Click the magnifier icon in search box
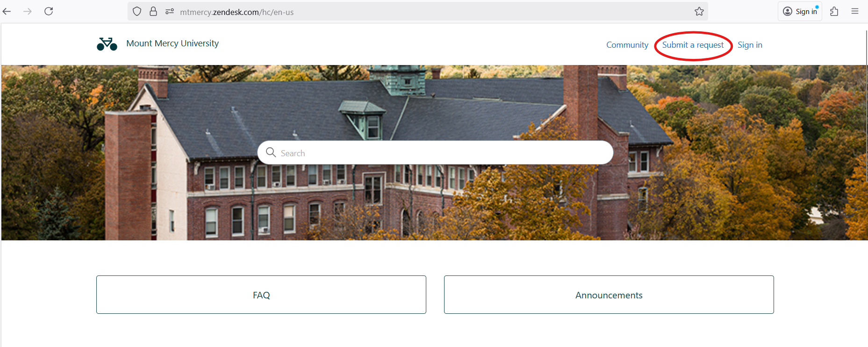This screenshot has width=868, height=347. [x=271, y=152]
